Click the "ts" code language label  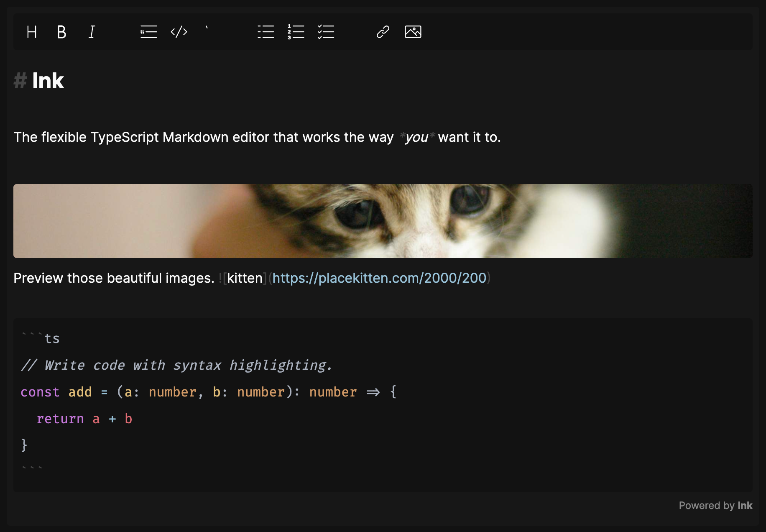click(52, 338)
